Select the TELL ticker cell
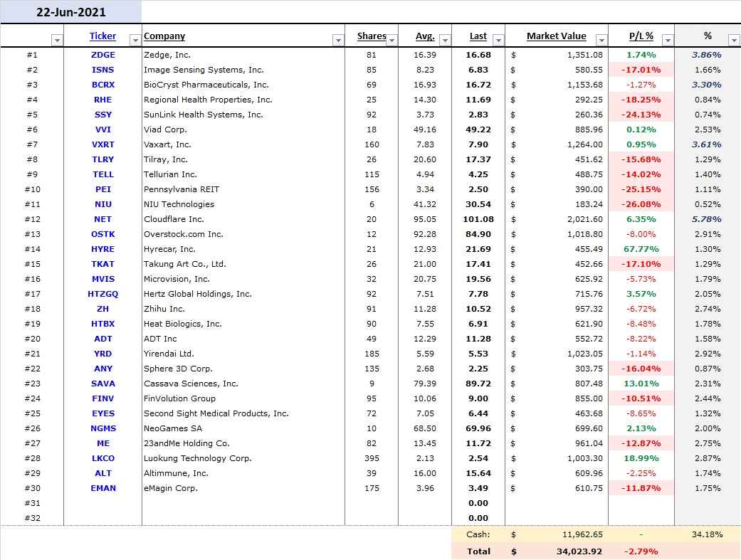This screenshot has height=560, width=741. [103, 174]
